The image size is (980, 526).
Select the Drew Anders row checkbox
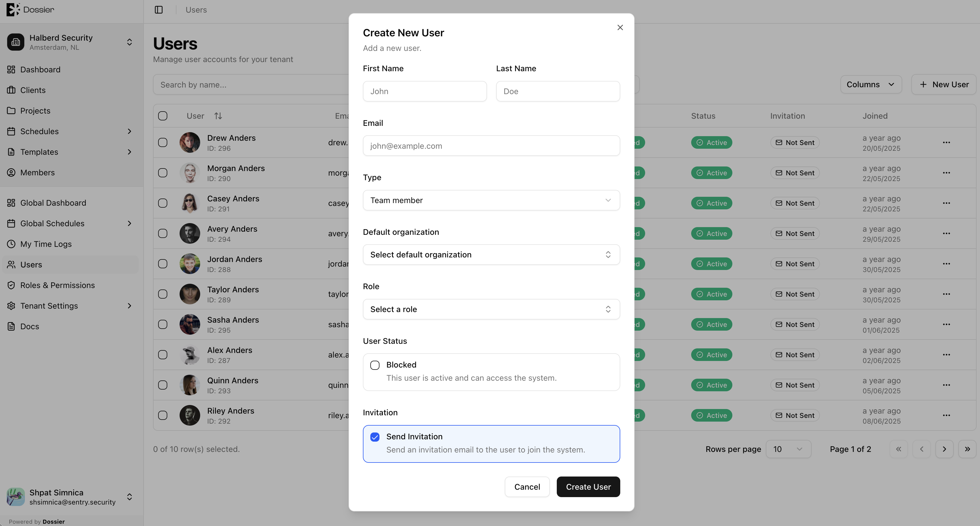tap(163, 142)
